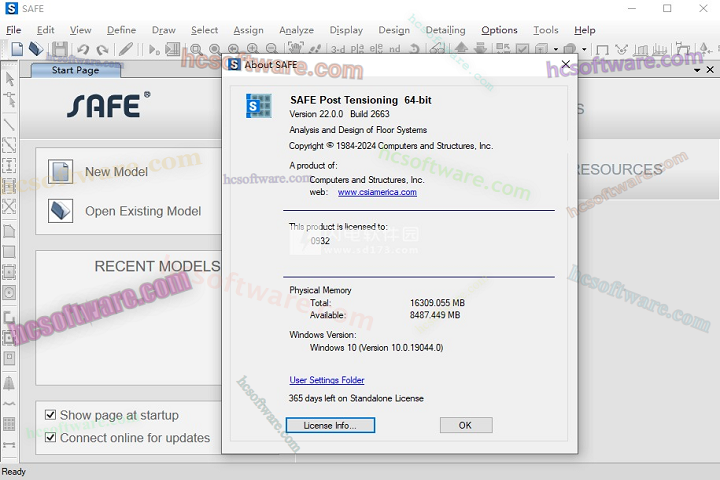Click the 16309.055 MB total memory value
Screen dimensions: 720x480
click(437, 303)
